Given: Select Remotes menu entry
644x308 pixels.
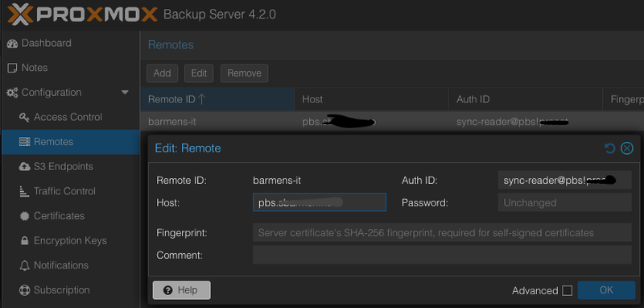Looking at the screenshot, I should (70, 142).
